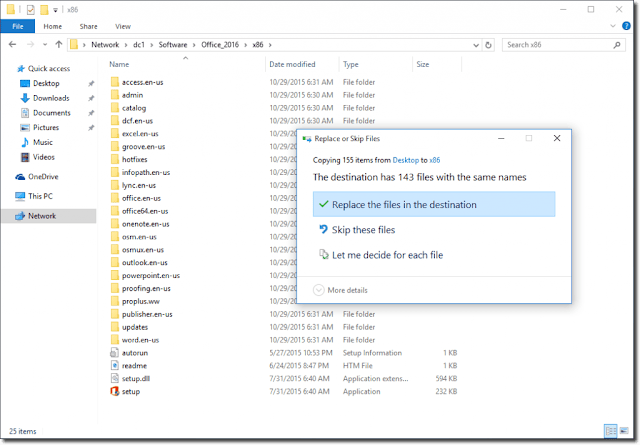Select the setup.dll file icon
The width and height of the screenshot is (640, 445).
coord(115,378)
